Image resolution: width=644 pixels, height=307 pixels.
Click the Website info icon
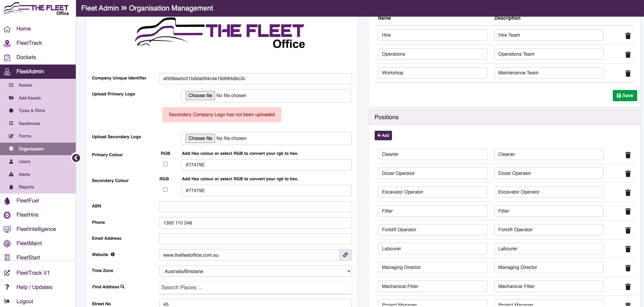(x=113, y=254)
